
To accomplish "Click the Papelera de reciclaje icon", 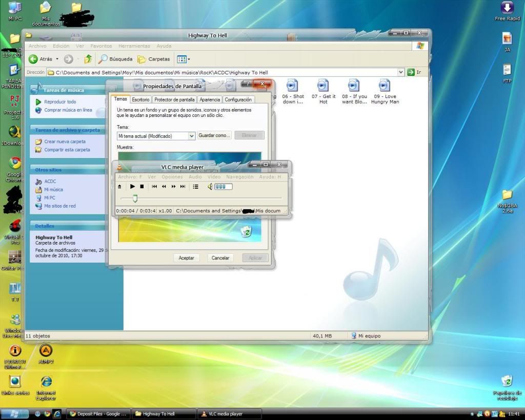I will (x=507, y=388).
